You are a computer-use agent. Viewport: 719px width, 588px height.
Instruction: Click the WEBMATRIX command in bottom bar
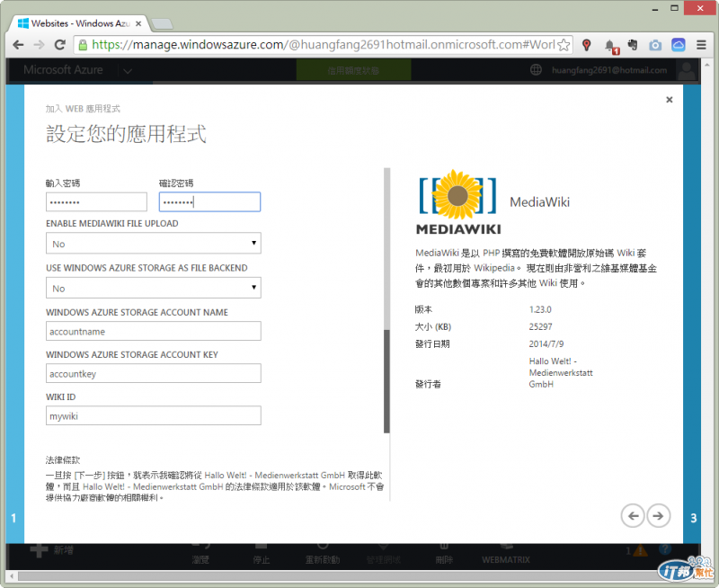coord(506,554)
